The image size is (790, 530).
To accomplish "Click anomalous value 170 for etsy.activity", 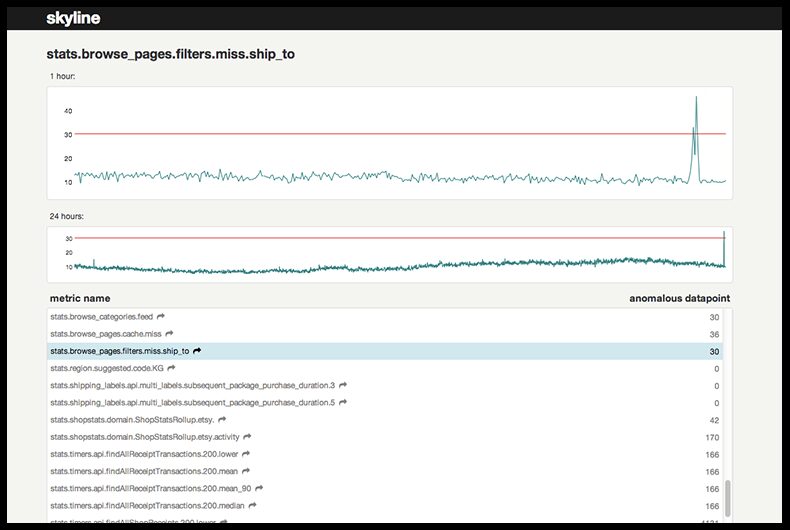I will (712, 437).
